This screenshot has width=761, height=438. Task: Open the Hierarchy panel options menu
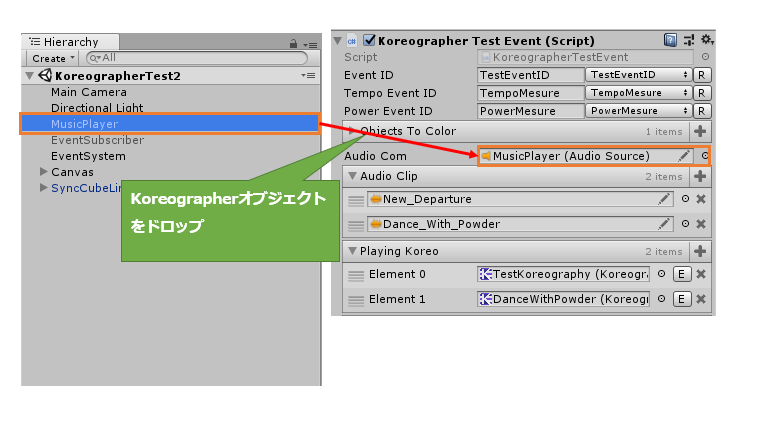click(x=310, y=45)
